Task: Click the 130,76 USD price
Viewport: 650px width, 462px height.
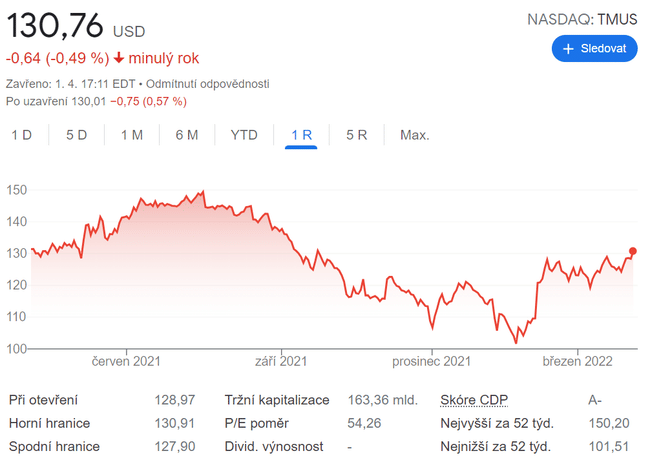Action: [60, 26]
